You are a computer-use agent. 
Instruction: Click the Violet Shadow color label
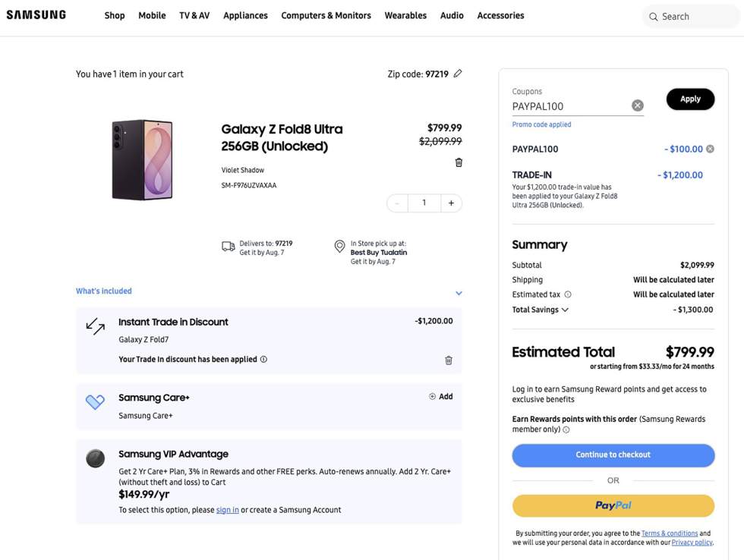tap(242, 170)
